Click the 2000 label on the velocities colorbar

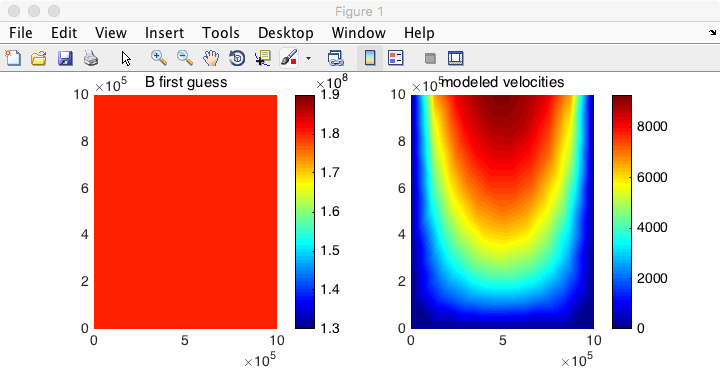(x=652, y=278)
